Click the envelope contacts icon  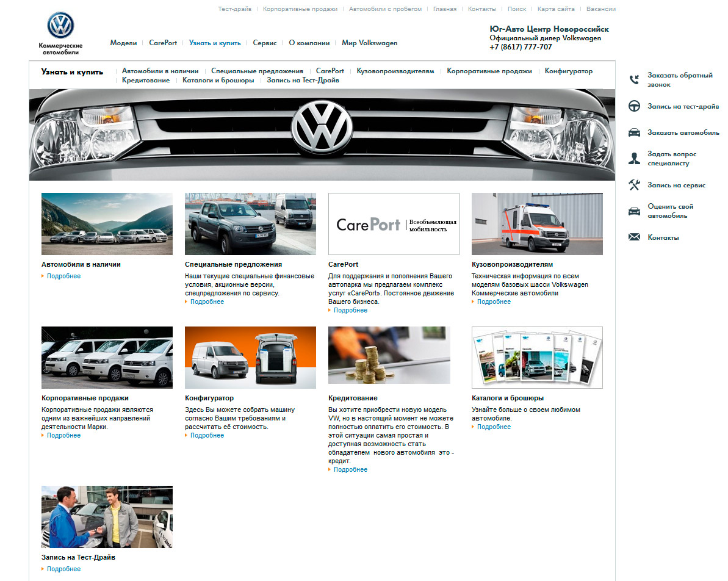click(634, 237)
